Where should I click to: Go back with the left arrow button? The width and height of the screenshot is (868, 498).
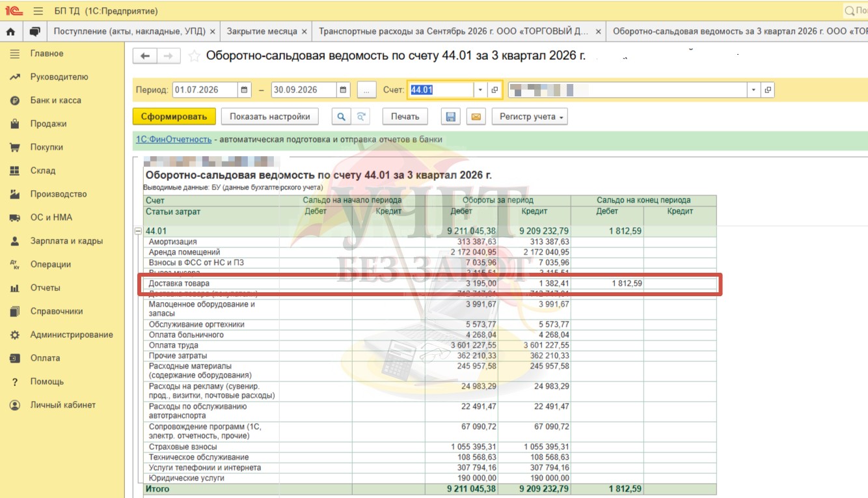point(144,57)
